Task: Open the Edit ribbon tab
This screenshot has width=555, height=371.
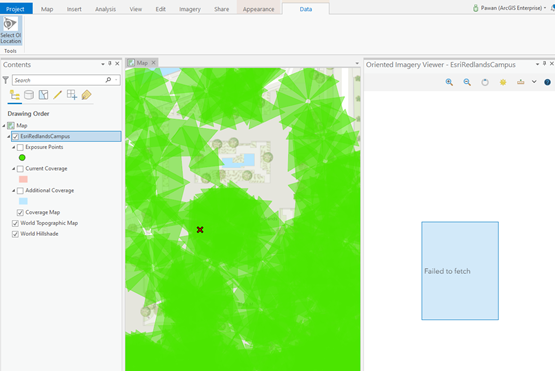Action: pos(160,9)
